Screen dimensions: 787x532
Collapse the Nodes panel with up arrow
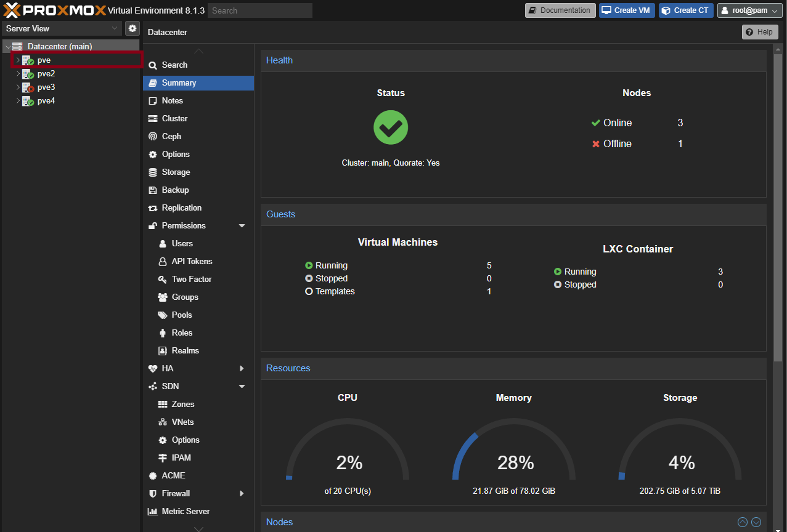point(743,522)
